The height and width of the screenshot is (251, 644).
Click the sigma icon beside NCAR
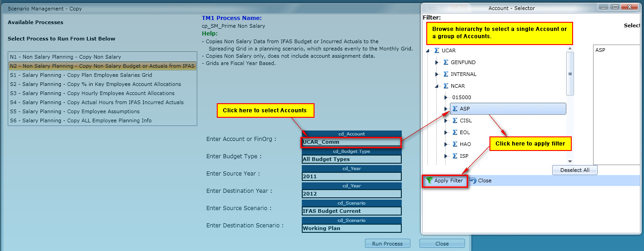point(446,86)
